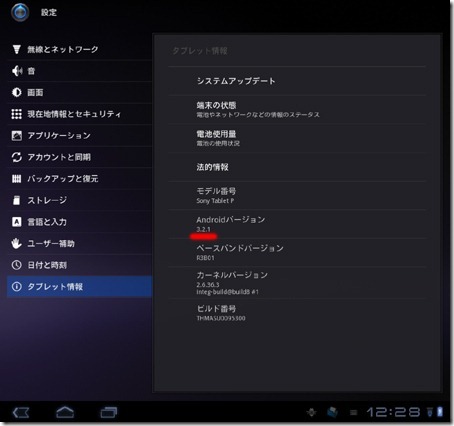Select 日付と時刻 menu entry
This screenshot has height=426, width=454.
click(79, 265)
